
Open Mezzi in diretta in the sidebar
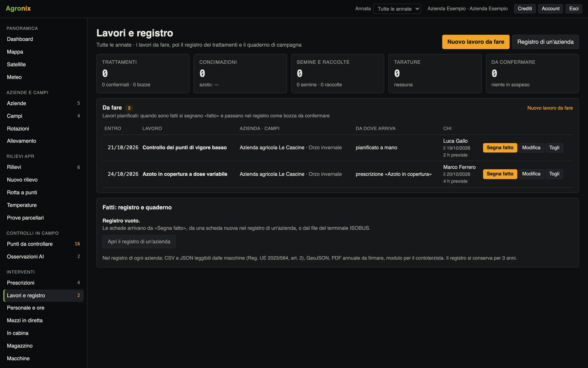tap(43, 320)
